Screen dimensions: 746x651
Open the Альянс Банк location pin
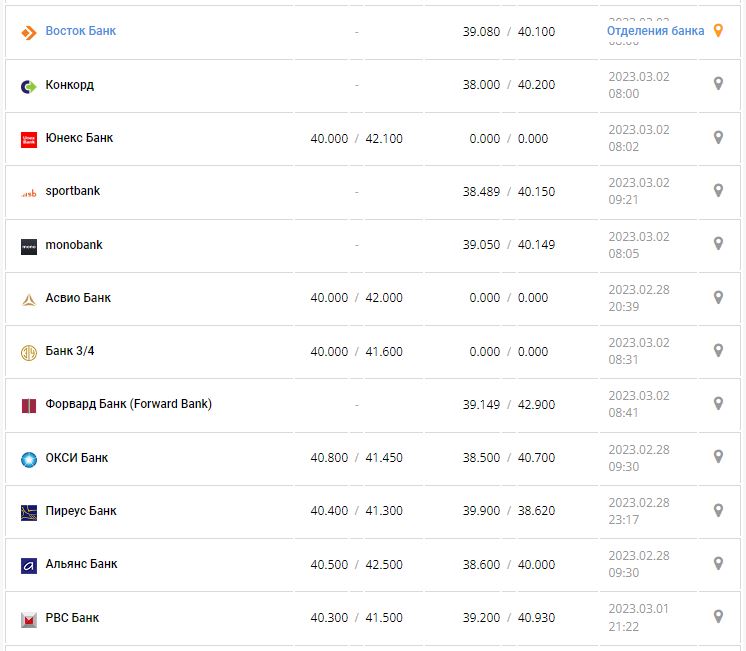pos(717,563)
